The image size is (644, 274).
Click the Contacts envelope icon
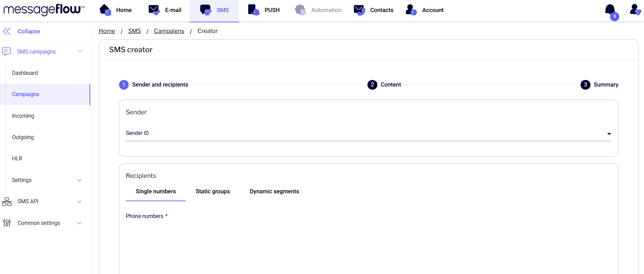(x=359, y=10)
